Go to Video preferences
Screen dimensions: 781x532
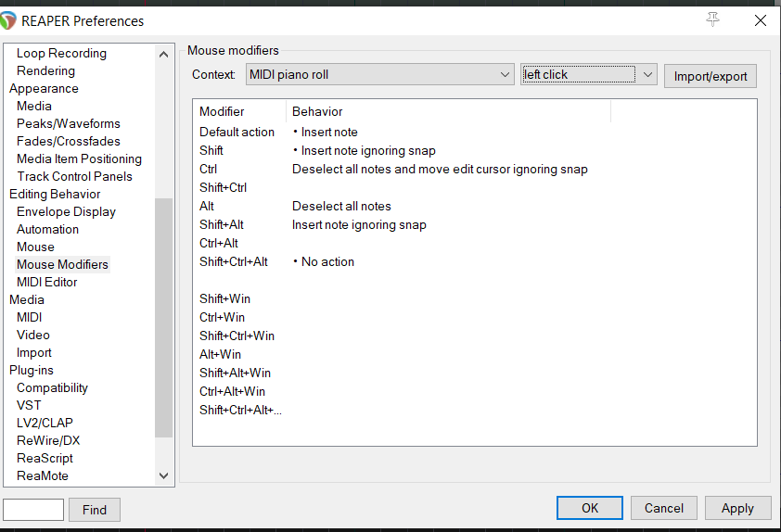click(x=32, y=335)
